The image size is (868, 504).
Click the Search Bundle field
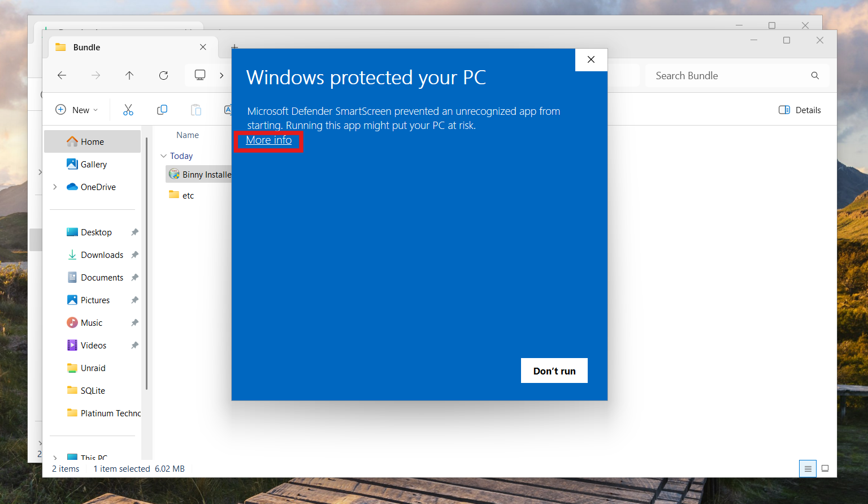tap(737, 75)
